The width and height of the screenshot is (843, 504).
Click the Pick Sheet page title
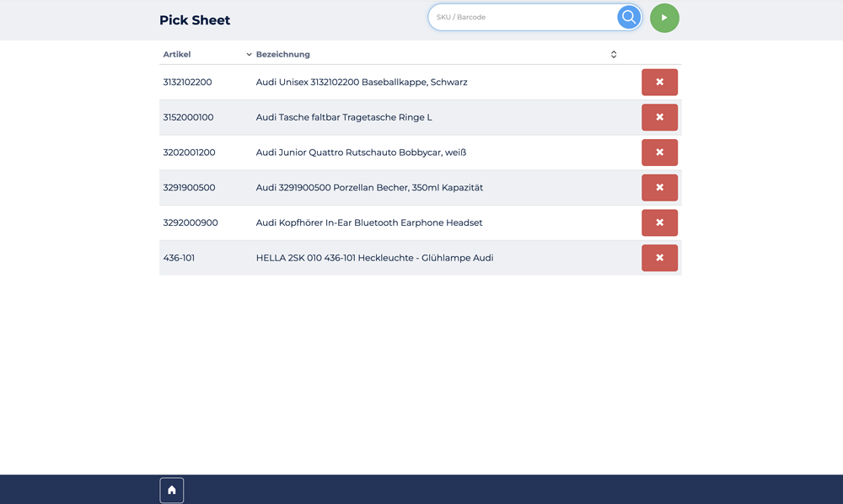coord(195,20)
